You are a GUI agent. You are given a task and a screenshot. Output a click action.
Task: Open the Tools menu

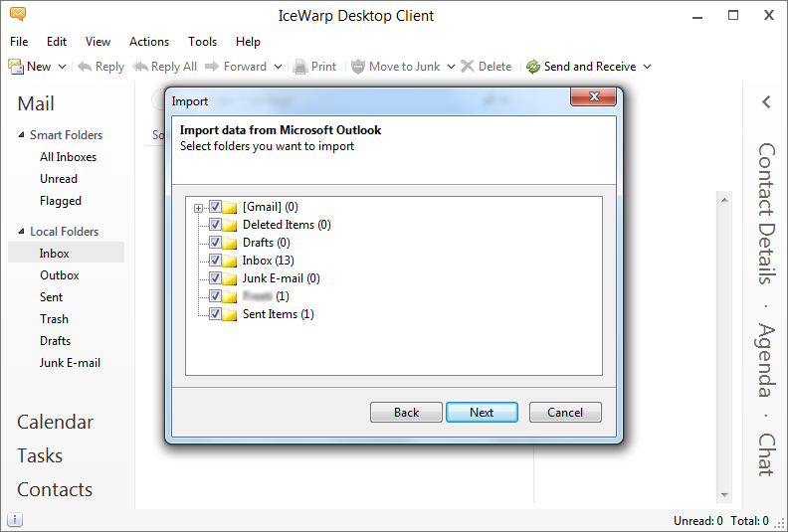coord(203,42)
